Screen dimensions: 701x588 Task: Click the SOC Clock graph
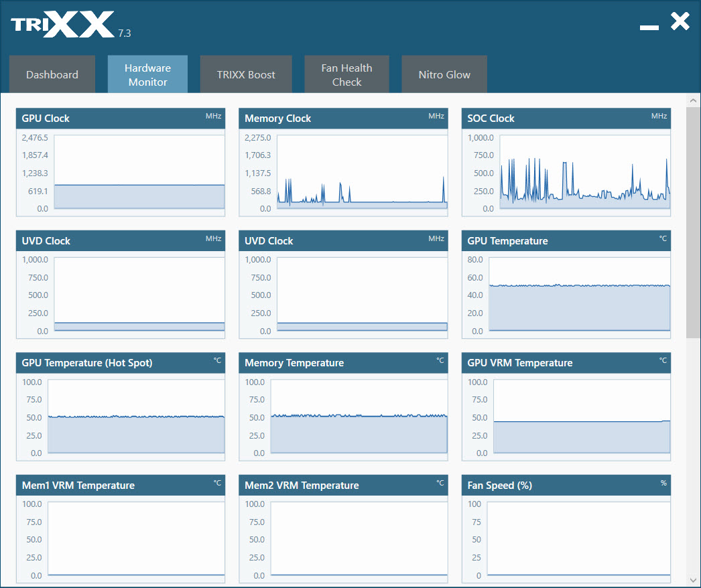(x=585, y=172)
